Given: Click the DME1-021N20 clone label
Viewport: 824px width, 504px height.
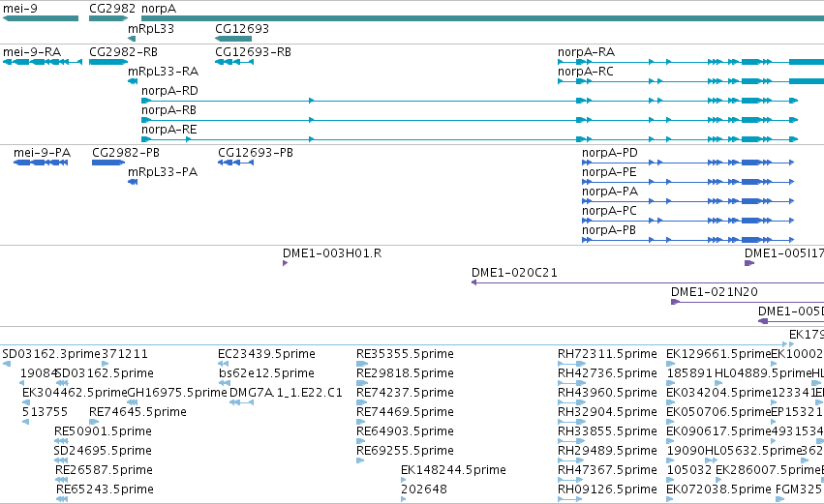Looking at the screenshot, I should tap(715, 292).
